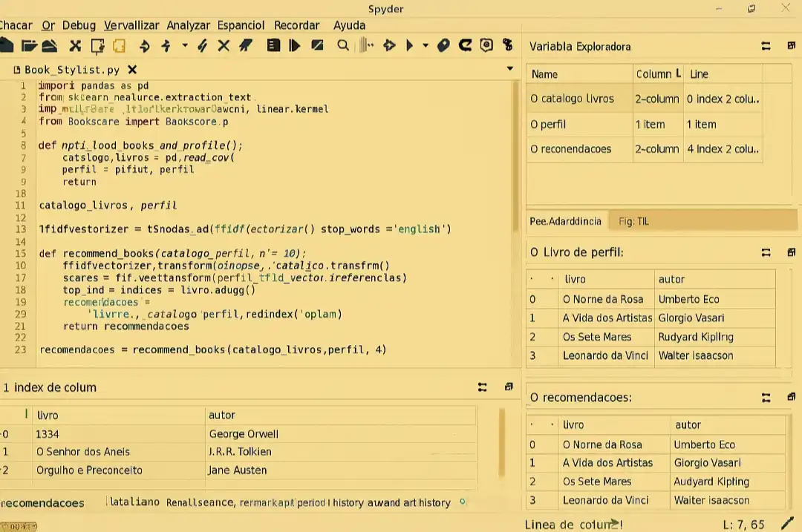The image size is (802, 532).
Task: Open the Debug menu
Action: pyautogui.click(x=79, y=25)
